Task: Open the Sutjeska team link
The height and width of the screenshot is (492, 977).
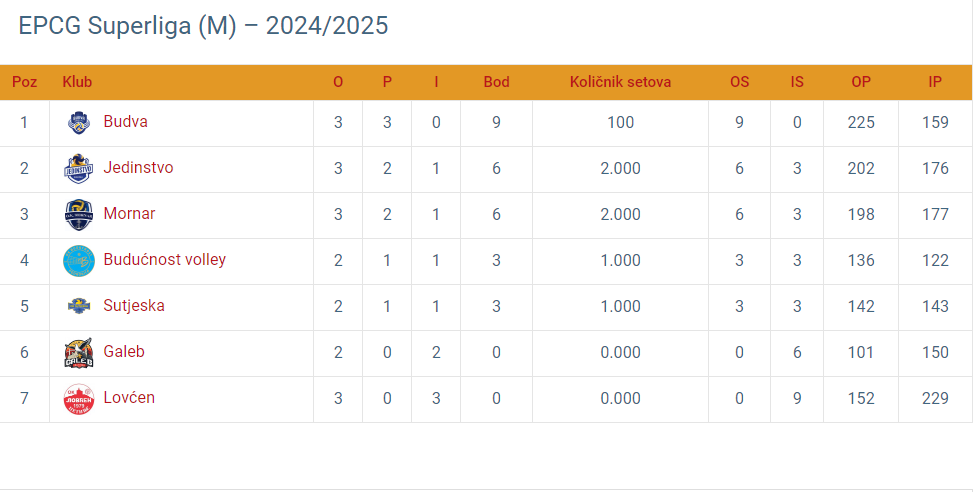Action: click(134, 306)
